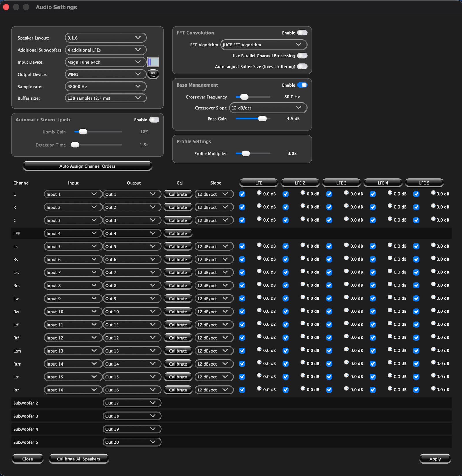The width and height of the screenshot is (462, 476).
Task: Open the Out 17 dropdown for Subwoofer 2
Action: pos(132,403)
